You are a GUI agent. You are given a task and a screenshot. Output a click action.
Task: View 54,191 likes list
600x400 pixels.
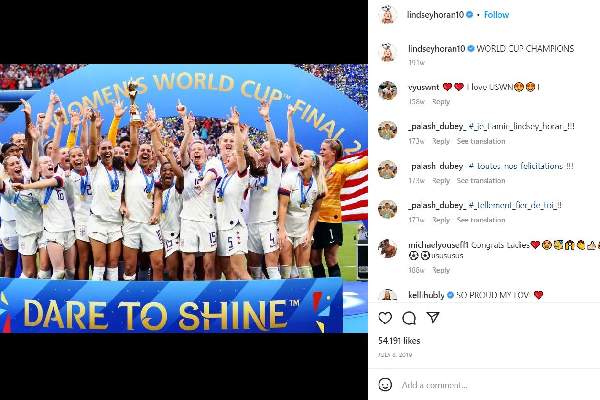click(x=399, y=341)
